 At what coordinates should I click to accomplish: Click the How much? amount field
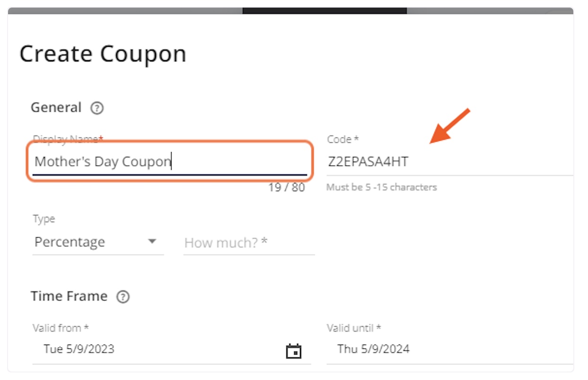point(249,242)
